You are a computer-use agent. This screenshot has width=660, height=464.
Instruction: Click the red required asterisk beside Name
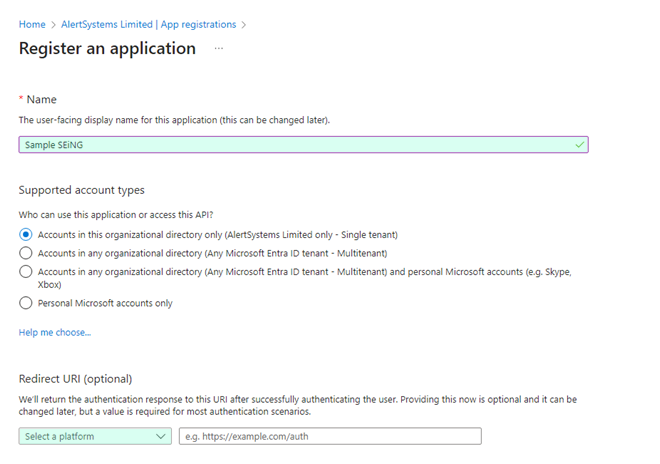(x=21, y=100)
